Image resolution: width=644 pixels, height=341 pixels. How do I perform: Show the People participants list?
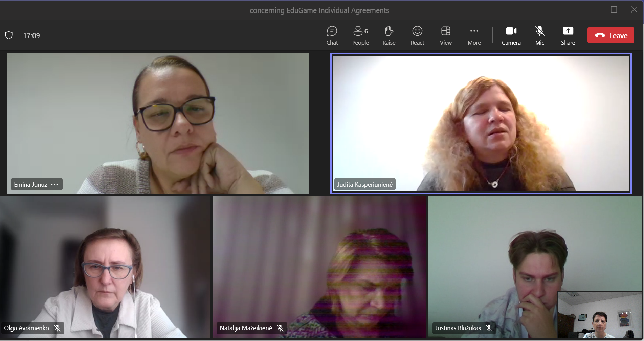click(x=360, y=35)
